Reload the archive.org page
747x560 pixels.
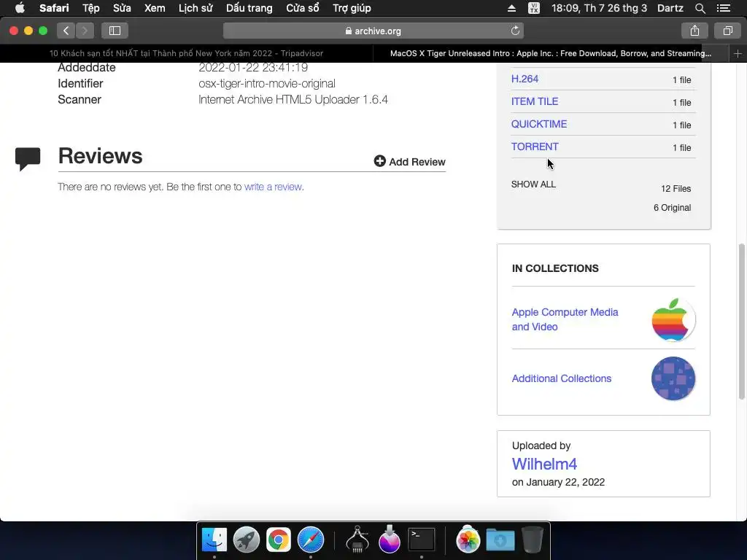coord(515,31)
